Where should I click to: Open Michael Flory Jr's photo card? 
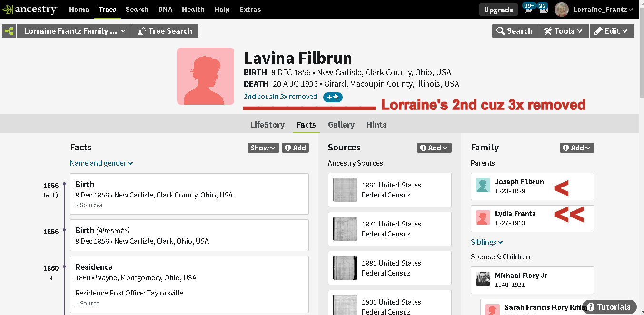[x=483, y=280]
